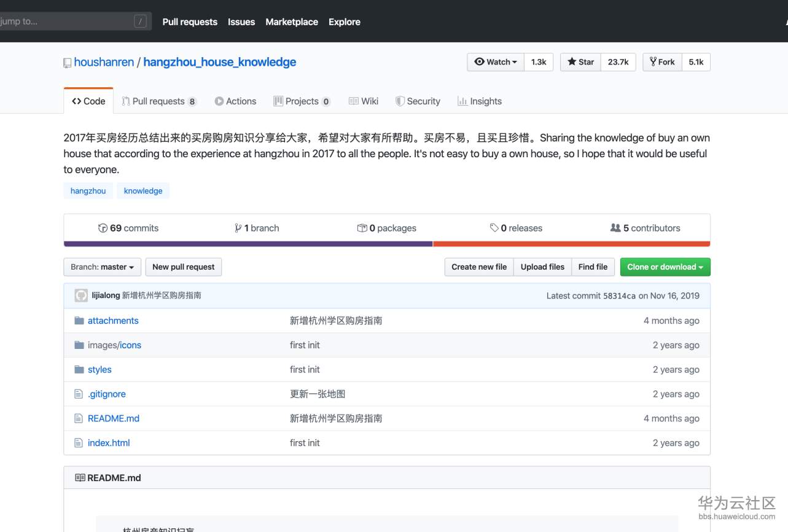
Task: Click the styles folder icon
Action: [x=79, y=370]
